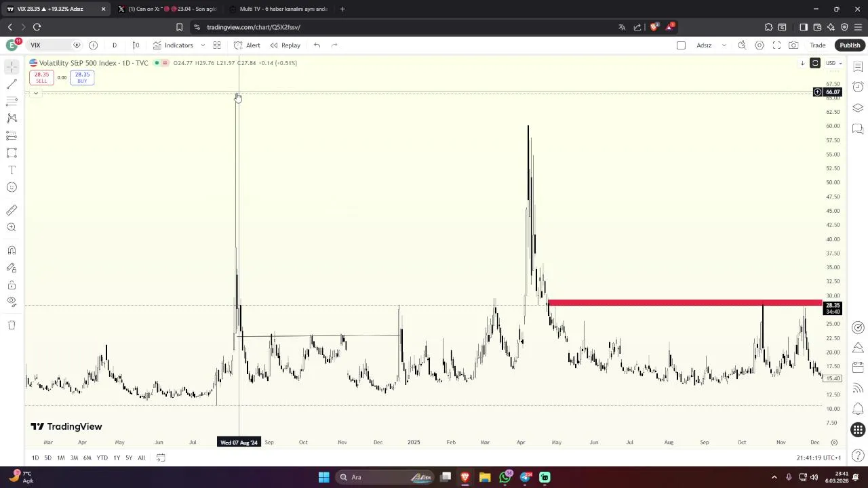
Task: Open the Object tree layers panel
Action: click(858, 108)
